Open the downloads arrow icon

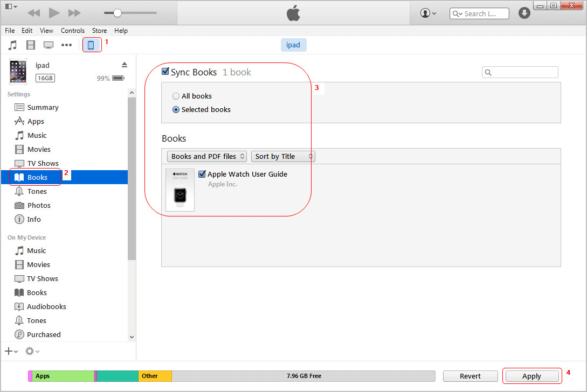click(x=524, y=13)
